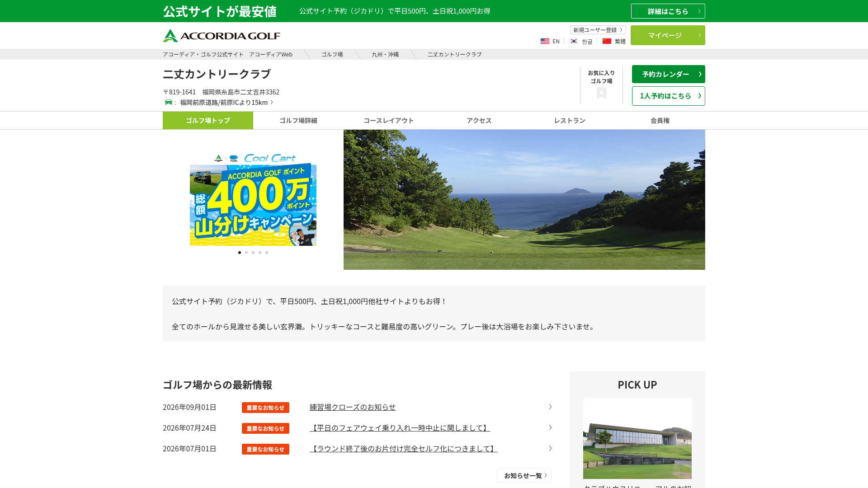Click the 二丈カントリークラブ breadcrumb
The image size is (868, 488).
pos(454,54)
